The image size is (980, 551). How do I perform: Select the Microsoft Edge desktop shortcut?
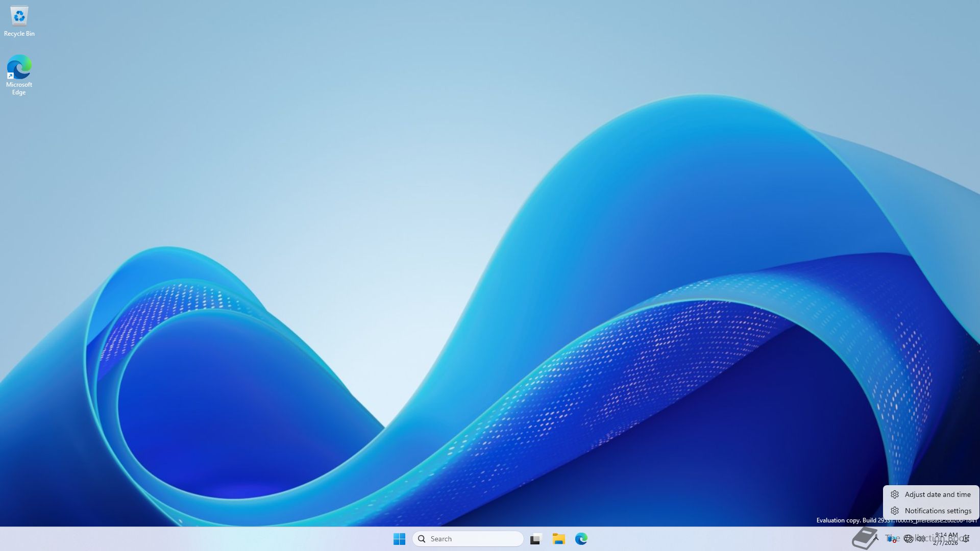[x=19, y=67]
